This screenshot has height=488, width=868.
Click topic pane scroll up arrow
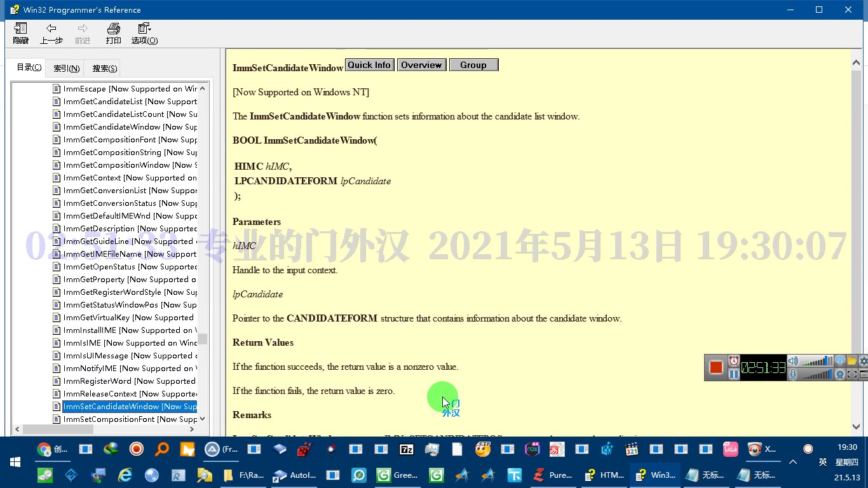point(856,63)
